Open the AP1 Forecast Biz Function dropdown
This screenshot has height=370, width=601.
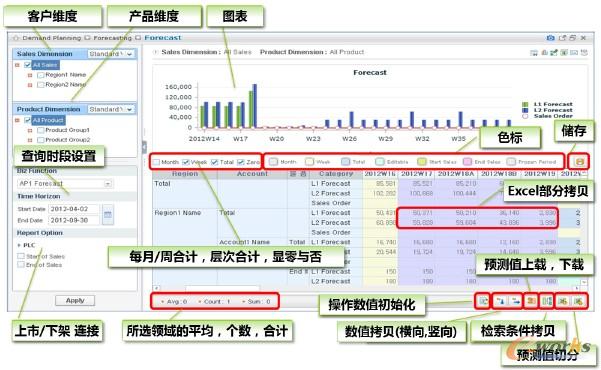pyautogui.click(x=65, y=184)
